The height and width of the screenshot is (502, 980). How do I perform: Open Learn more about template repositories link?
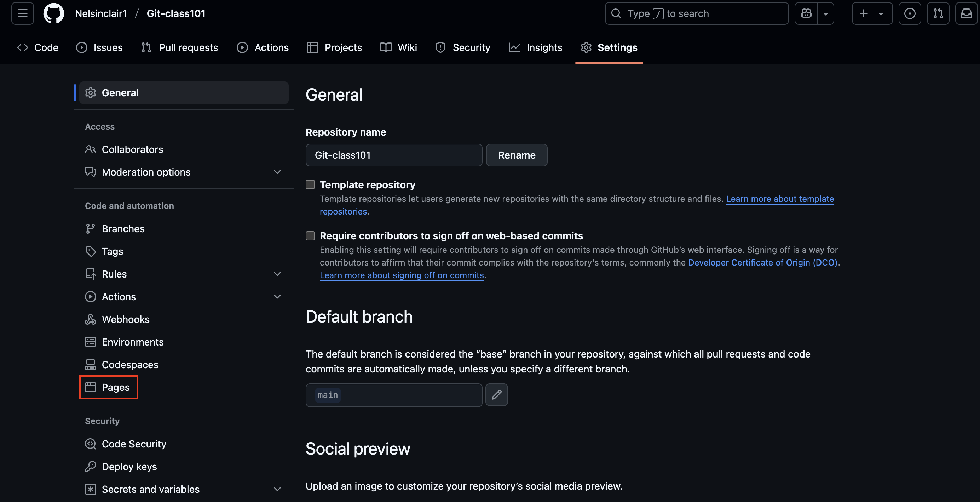click(780, 199)
